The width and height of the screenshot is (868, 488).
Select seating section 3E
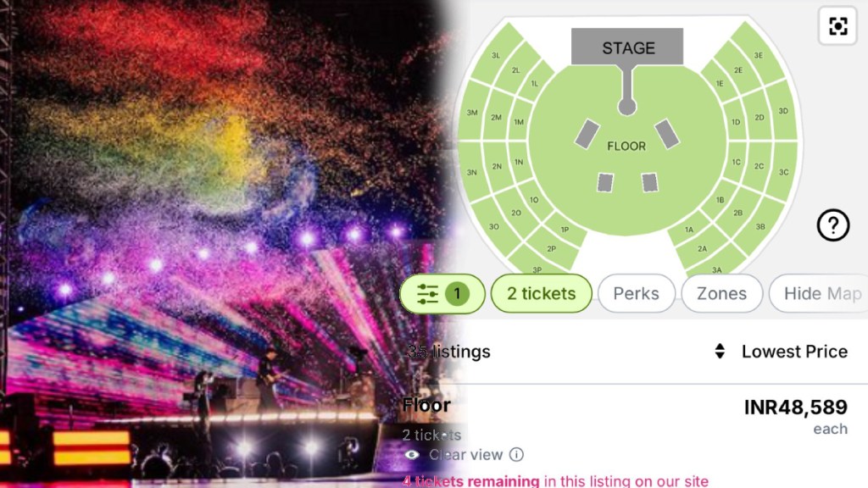[x=758, y=56]
